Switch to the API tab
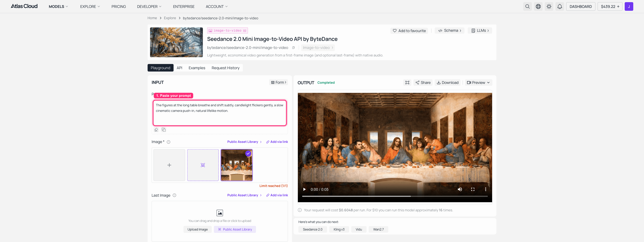644x242 pixels. point(179,68)
